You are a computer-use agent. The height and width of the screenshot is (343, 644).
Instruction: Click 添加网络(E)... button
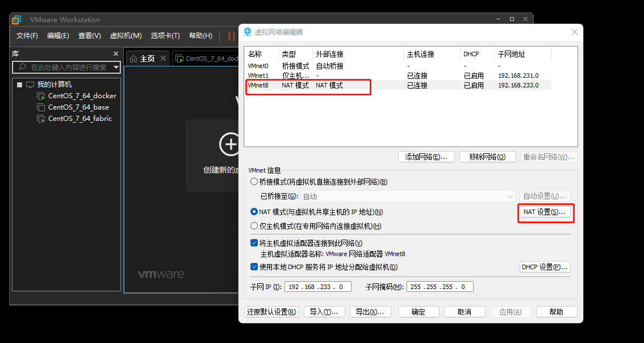coord(426,157)
